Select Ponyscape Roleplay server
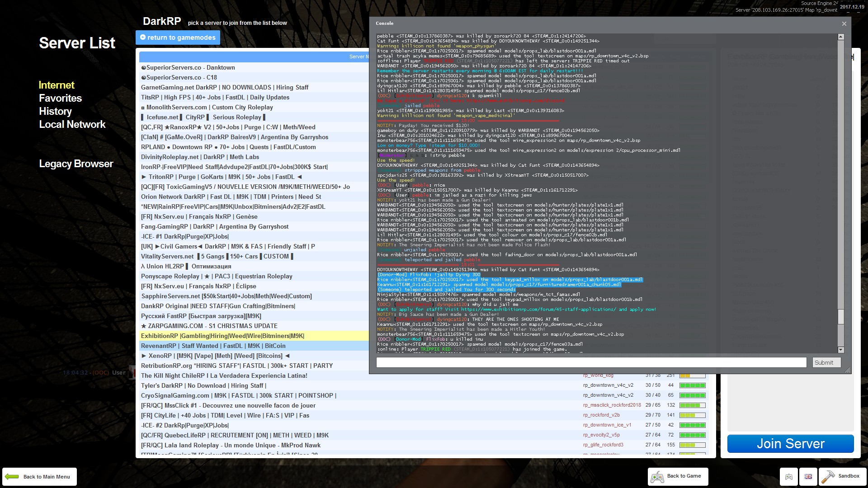Image resolution: width=868 pixels, height=488 pixels. [x=254, y=276]
